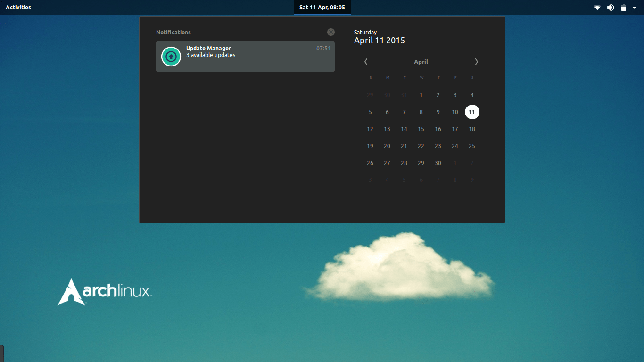Viewport: 644px width, 362px height.
Task: Check battery status via battery icon
Action: 623,7
